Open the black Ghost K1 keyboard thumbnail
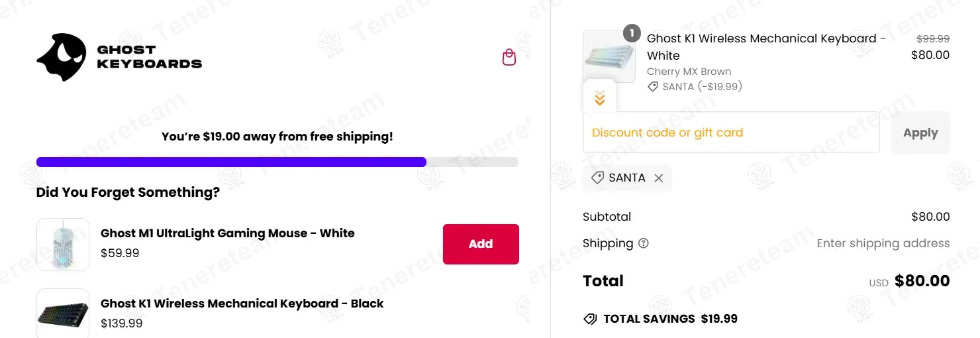The width and height of the screenshot is (980, 338). point(63,313)
